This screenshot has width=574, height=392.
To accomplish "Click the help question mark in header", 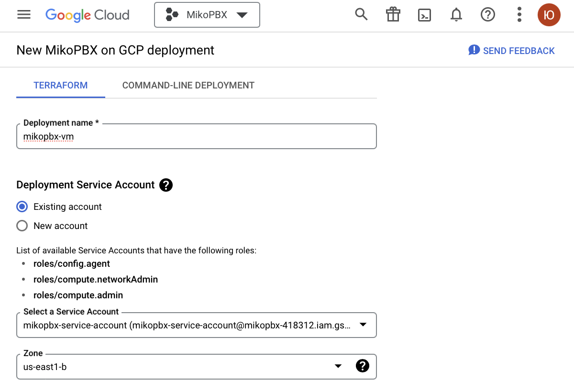I will (x=487, y=15).
